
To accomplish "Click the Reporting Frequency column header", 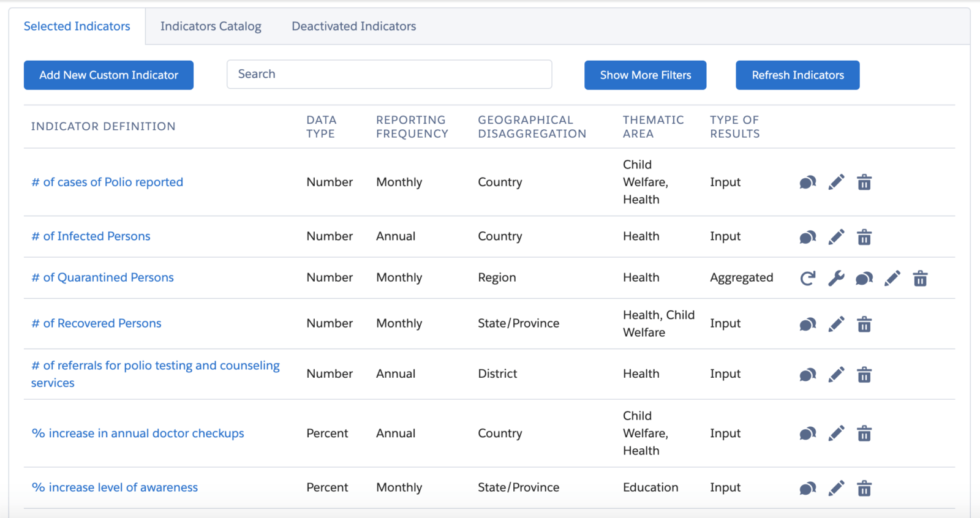I will pyautogui.click(x=412, y=127).
